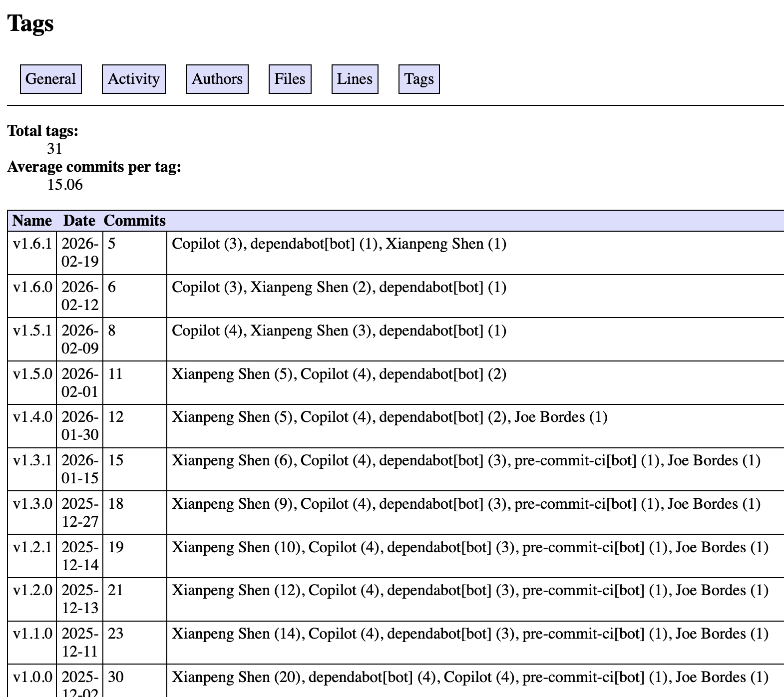Click the Tags navigation tab
The width and height of the screenshot is (784, 697).
click(418, 79)
